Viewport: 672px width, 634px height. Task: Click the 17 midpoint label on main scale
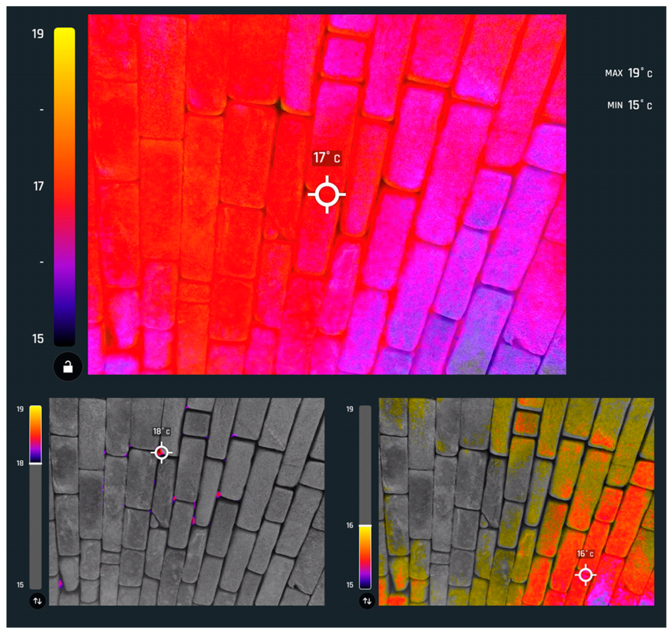point(39,186)
